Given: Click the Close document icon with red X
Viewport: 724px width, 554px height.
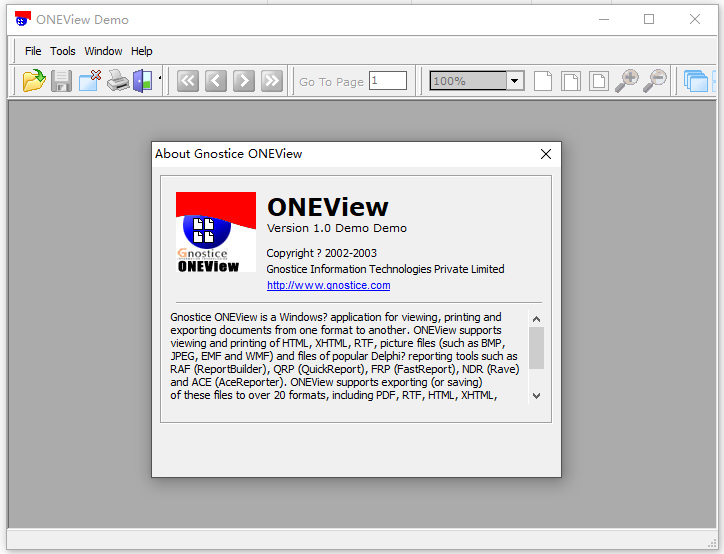Looking at the screenshot, I should point(90,81).
